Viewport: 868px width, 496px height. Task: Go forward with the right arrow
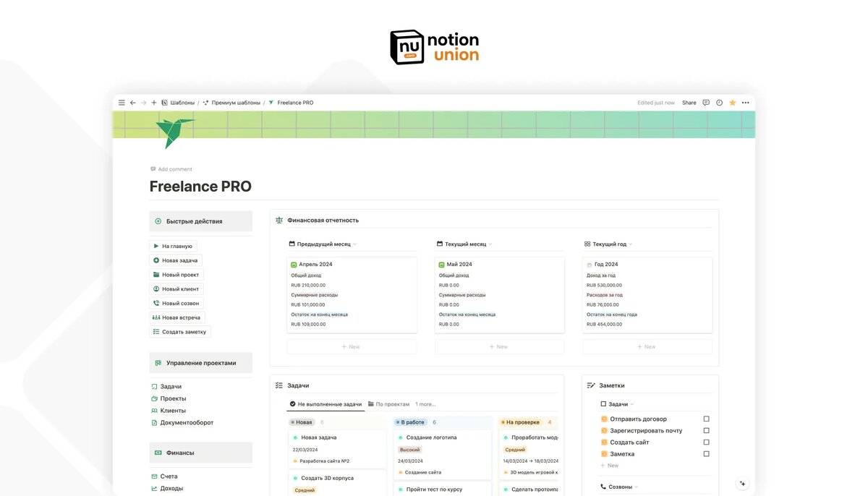[x=143, y=103]
